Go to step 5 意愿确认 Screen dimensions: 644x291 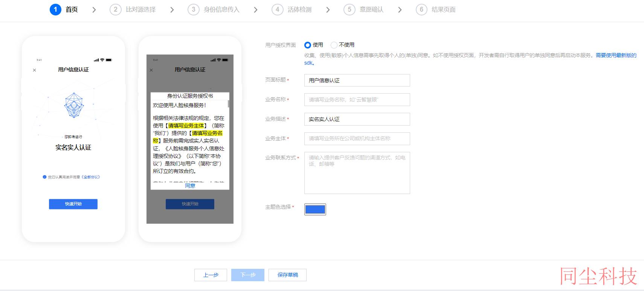click(x=363, y=9)
